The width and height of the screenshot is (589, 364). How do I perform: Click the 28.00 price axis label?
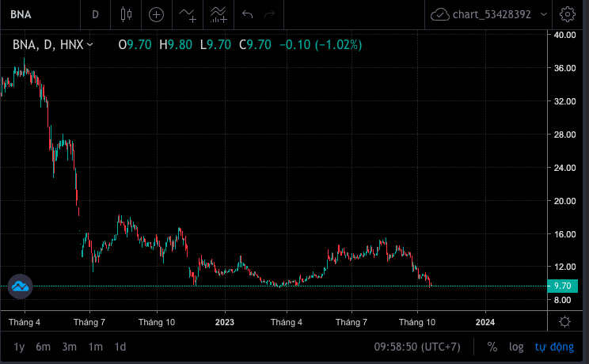[564, 135]
